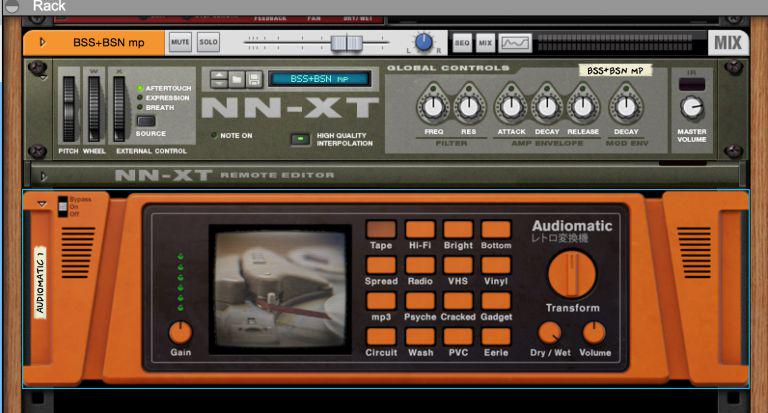Click the mix channel level fader

(346, 43)
